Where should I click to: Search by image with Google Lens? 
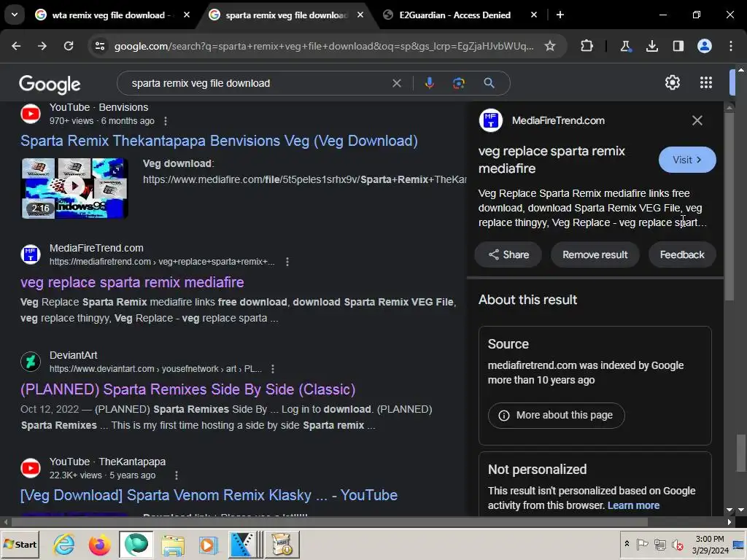pos(458,83)
